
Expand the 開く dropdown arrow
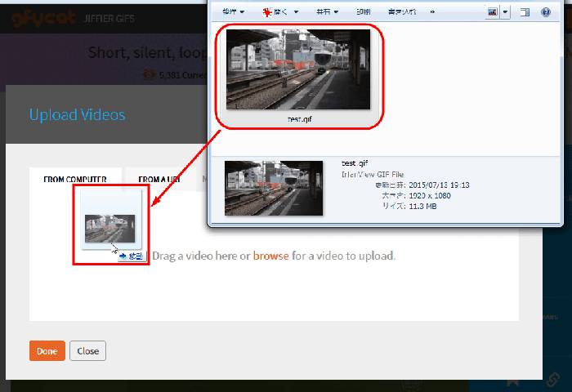tap(296, 12)
